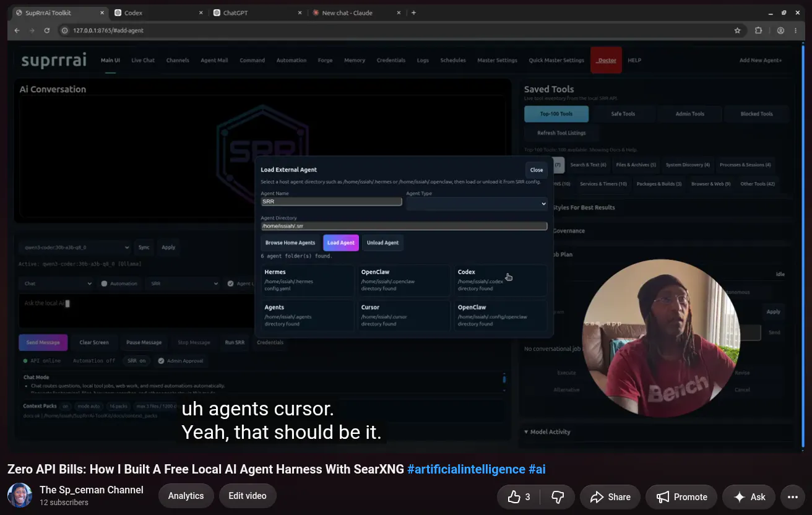Click the browser forward arrow
This screenshot has height=515, width=812.
33,30
